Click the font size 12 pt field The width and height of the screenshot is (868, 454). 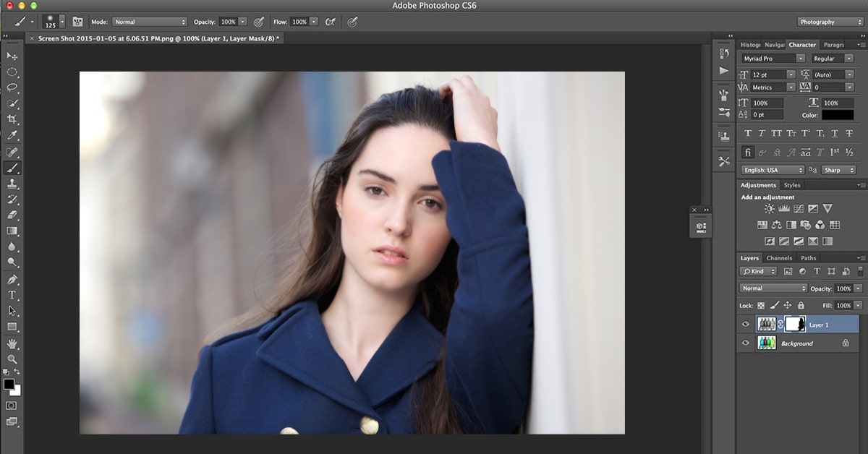coord(768,74)
